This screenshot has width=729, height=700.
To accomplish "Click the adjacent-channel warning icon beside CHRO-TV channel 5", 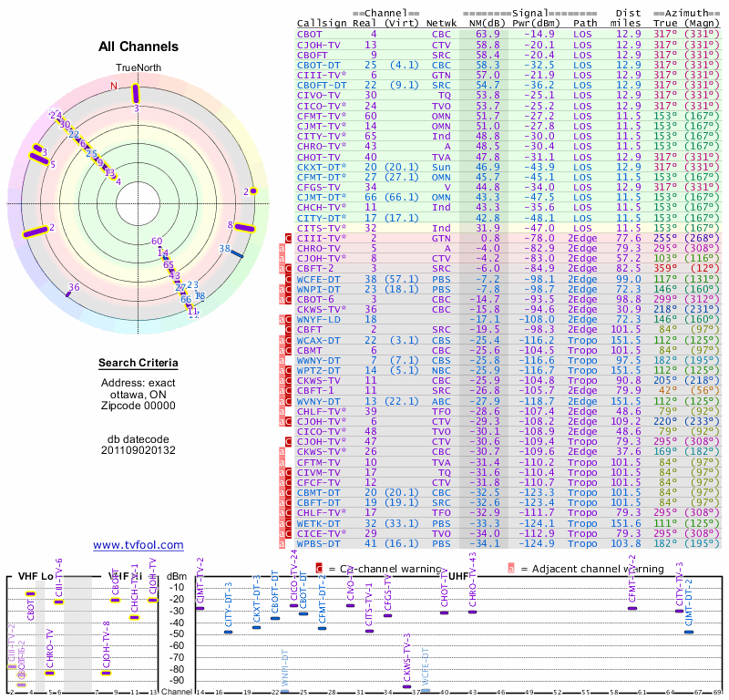I will [x=283, y=248].
